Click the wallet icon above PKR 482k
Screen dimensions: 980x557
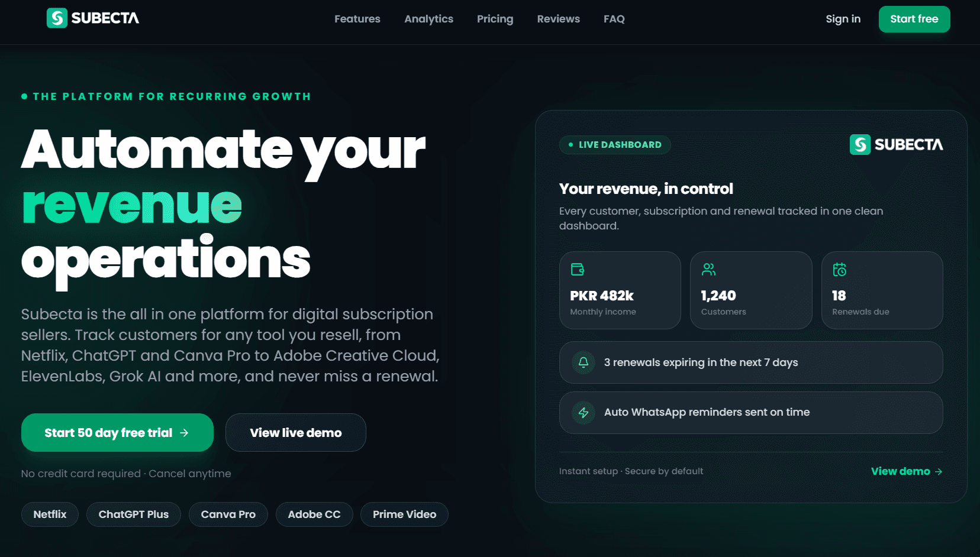578,270
